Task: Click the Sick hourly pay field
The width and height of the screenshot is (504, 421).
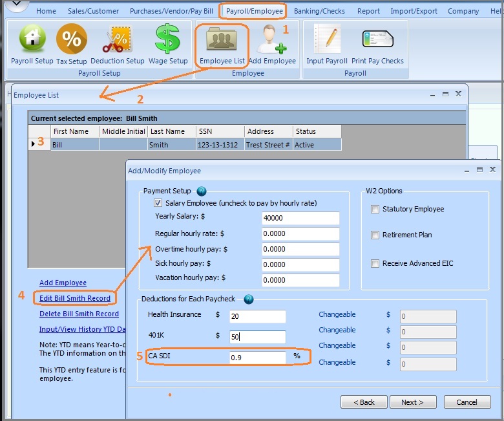Action: pyautogui.click(x=300, y=264)
